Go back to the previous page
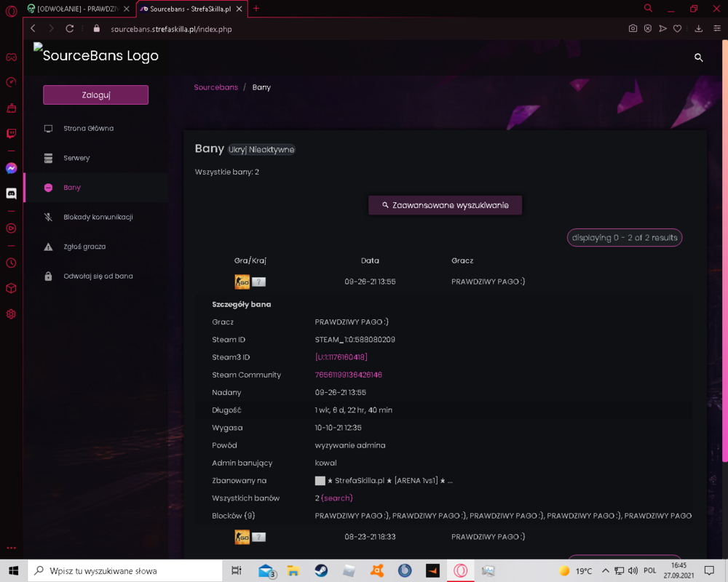The image size is (728, 582). (x=33, y=29)
